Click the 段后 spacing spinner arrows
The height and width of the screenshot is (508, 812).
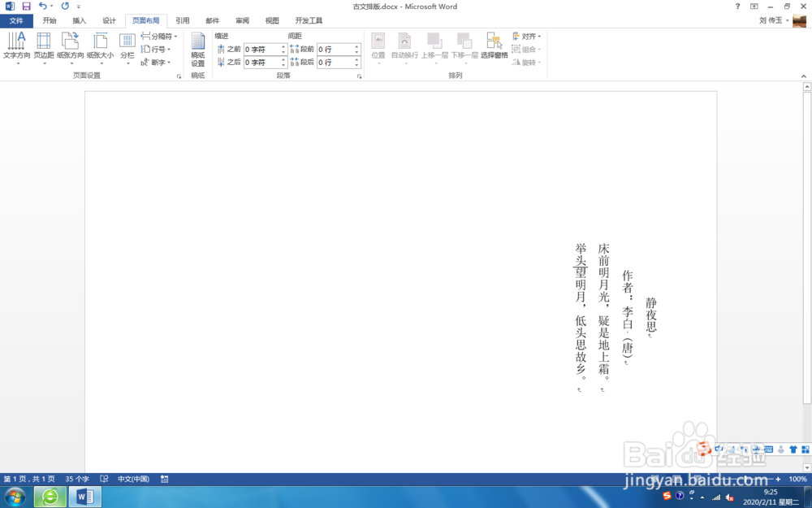point(356,63)
